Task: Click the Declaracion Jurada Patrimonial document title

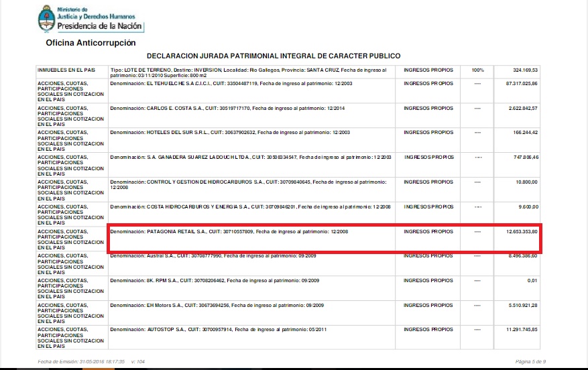Action: 273,56
